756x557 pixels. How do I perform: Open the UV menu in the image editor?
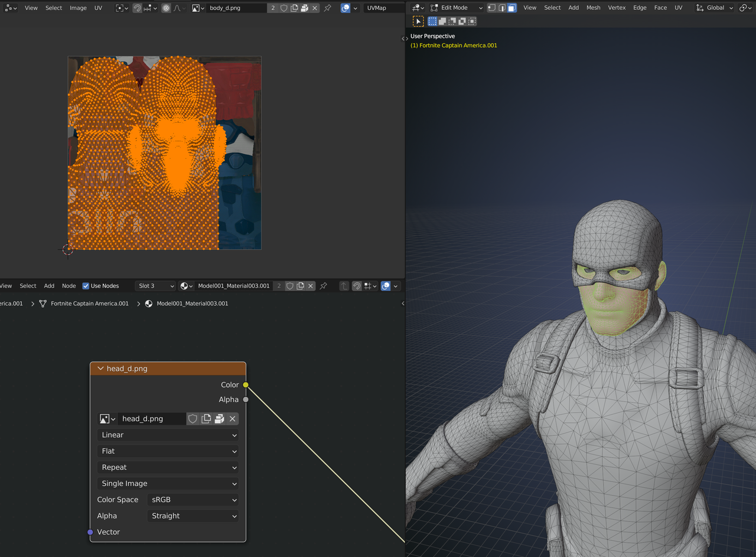point(98,8)
